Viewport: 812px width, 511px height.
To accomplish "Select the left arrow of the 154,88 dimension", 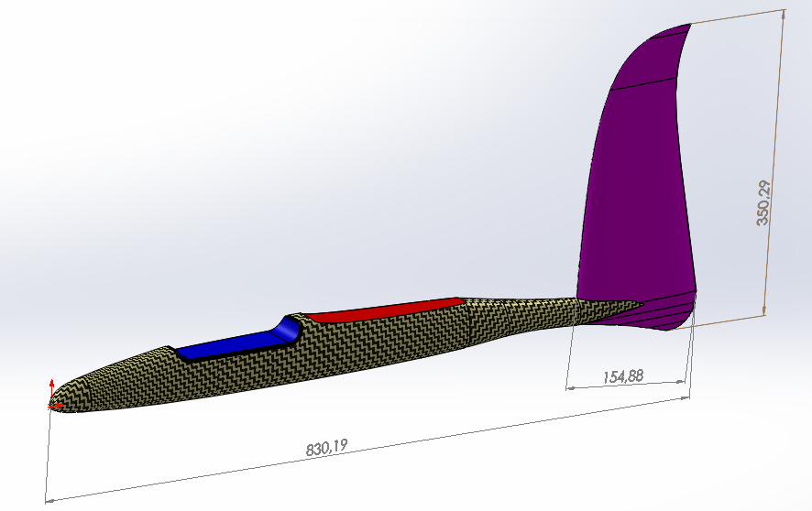I will [x=571, y=388].
